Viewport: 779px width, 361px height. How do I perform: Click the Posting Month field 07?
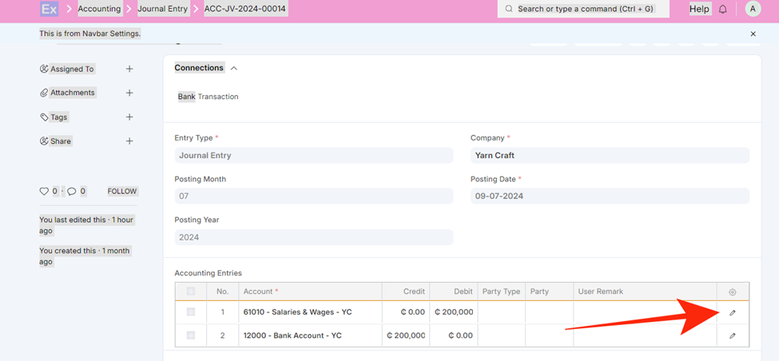pyautogui.click(x=314, y=196)
